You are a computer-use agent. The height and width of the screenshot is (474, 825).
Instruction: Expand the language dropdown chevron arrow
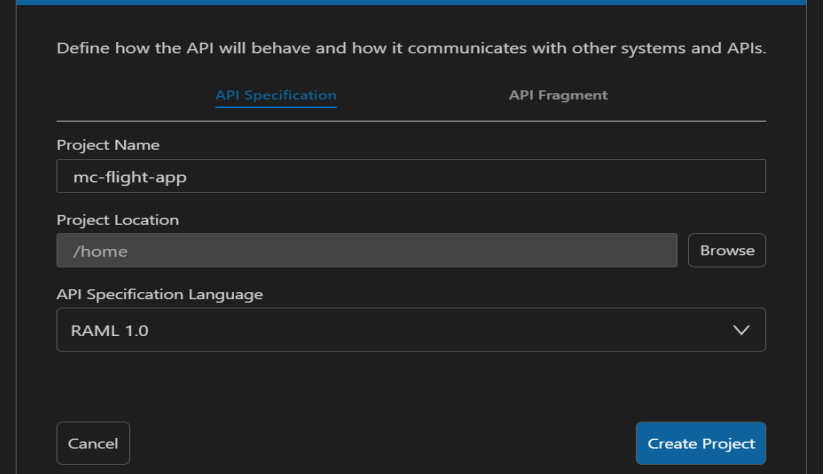coord(740,330)
